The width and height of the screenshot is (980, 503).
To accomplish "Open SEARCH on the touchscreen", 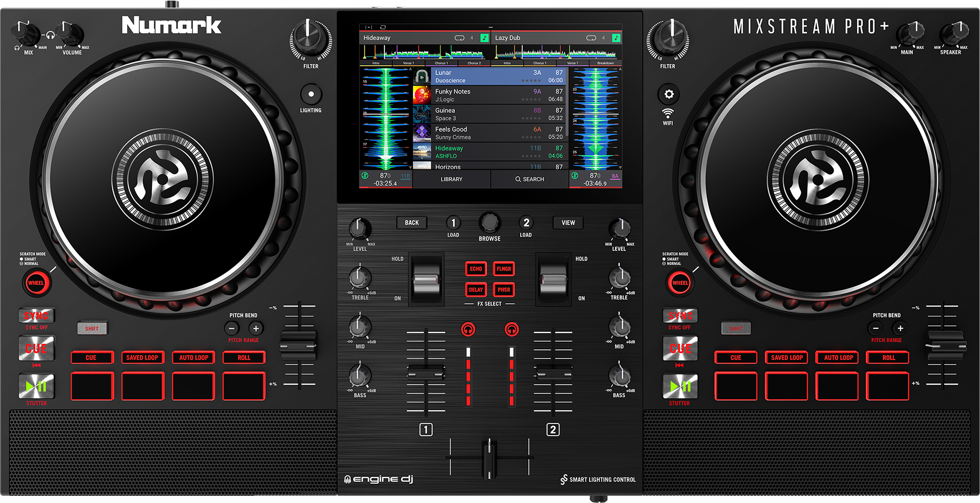I will click(531, 179).
